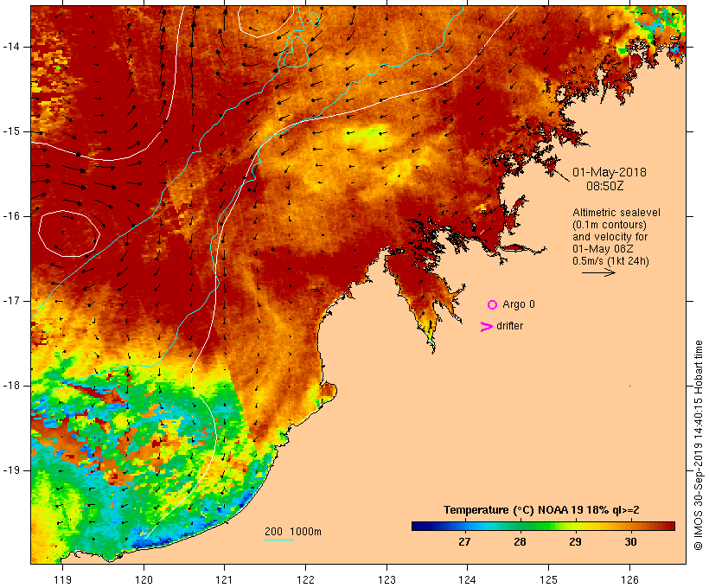Click the 'Argo 0' legend label
The image size is (709, 588).
pyautogui.click(x=518, y=304)
